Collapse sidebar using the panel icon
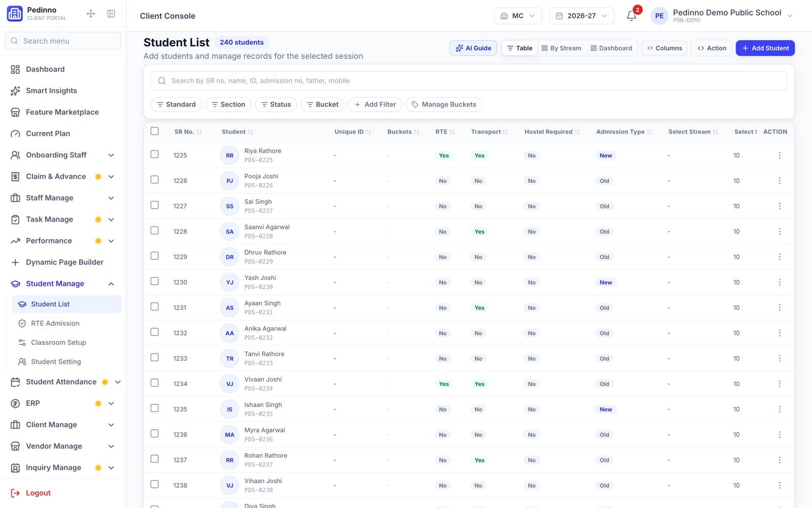 pos(111,14)
